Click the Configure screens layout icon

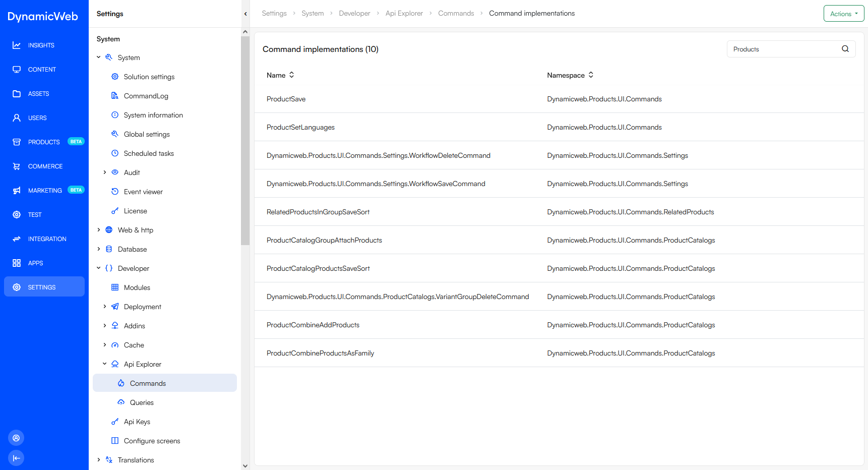point(115,441)
